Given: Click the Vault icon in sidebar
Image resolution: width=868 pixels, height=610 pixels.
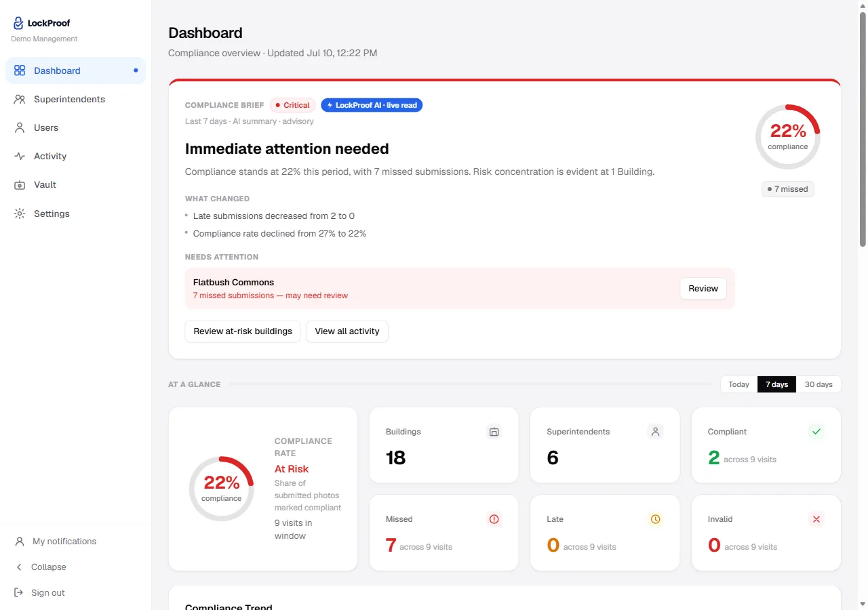Looking at the screenshot, I should 20,184.
